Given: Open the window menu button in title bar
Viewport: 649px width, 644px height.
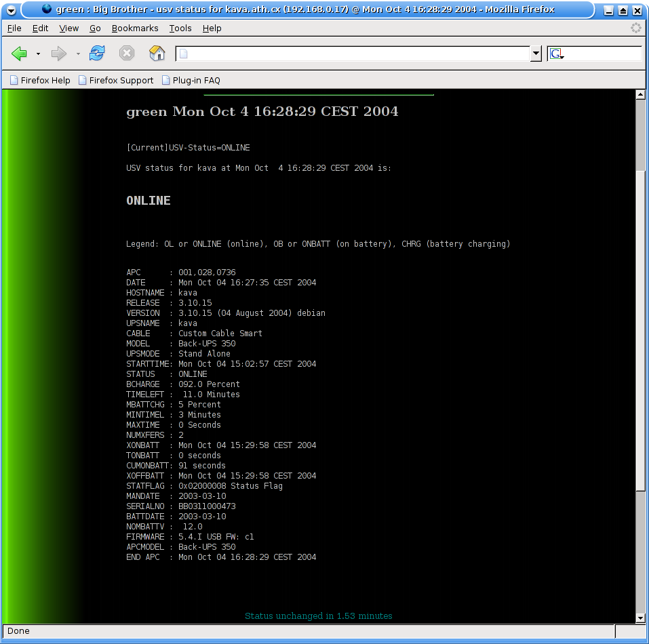Looking at the screenshot, I should tap(11, 10).
